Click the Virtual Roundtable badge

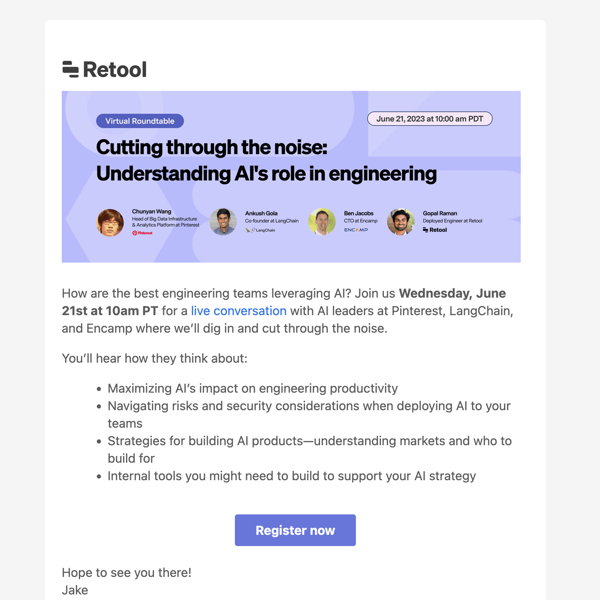(140, 121)
